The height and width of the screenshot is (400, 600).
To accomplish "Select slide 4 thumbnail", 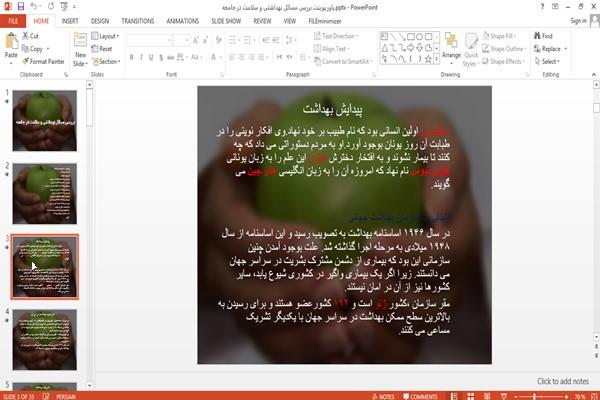I will point(45,340).
